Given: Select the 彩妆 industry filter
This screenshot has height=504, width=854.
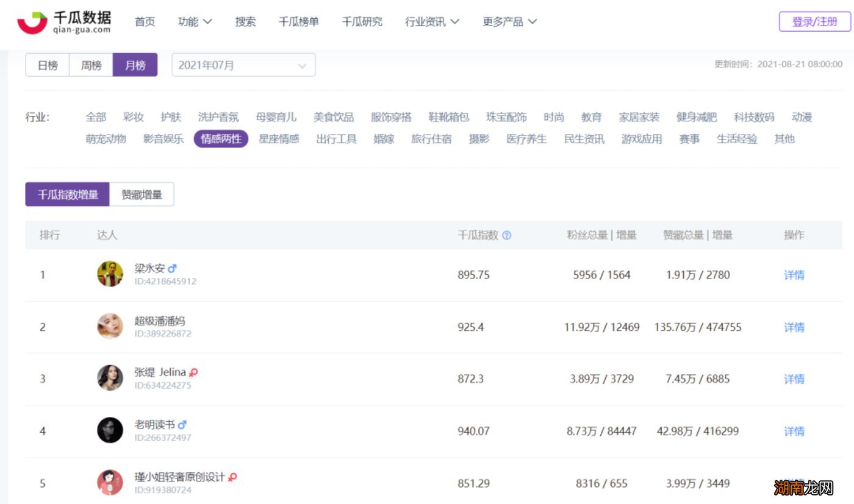Looking at the screenshot, I should [x=133, y=117].
